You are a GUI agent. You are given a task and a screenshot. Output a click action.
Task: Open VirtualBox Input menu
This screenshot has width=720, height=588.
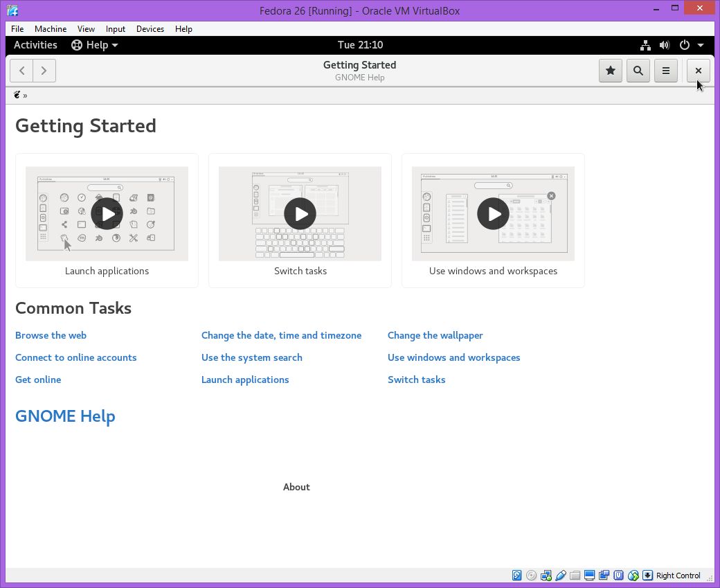115,29
